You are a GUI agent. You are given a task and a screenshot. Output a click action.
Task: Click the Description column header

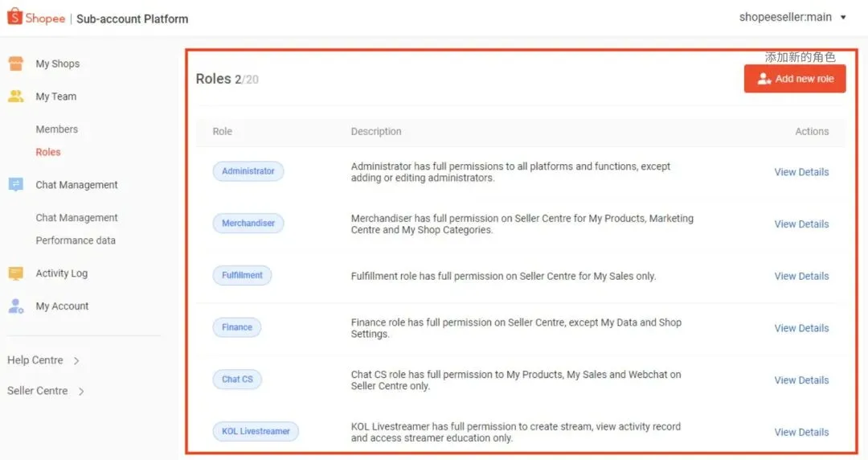tap(376, 131)
